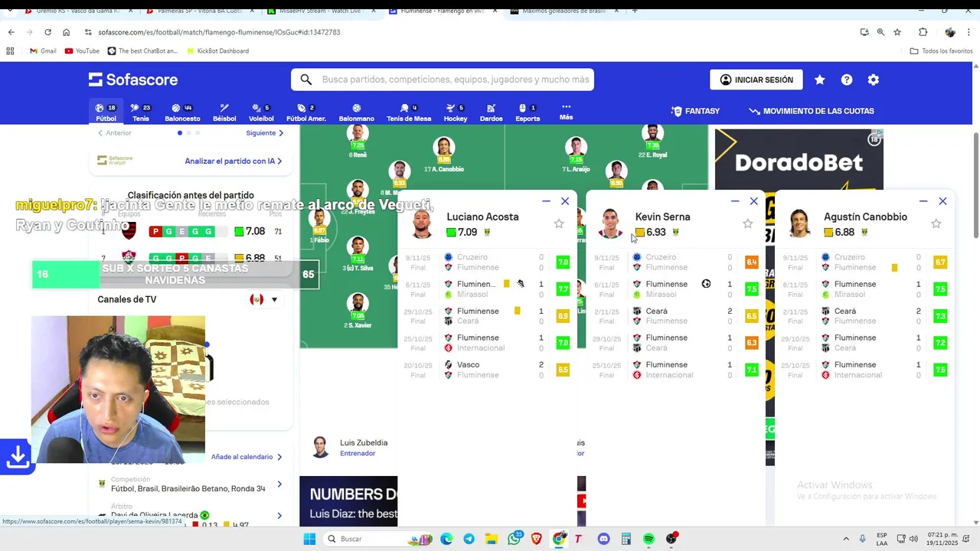Open Luciano Acosta's player photo

(422, 223)
